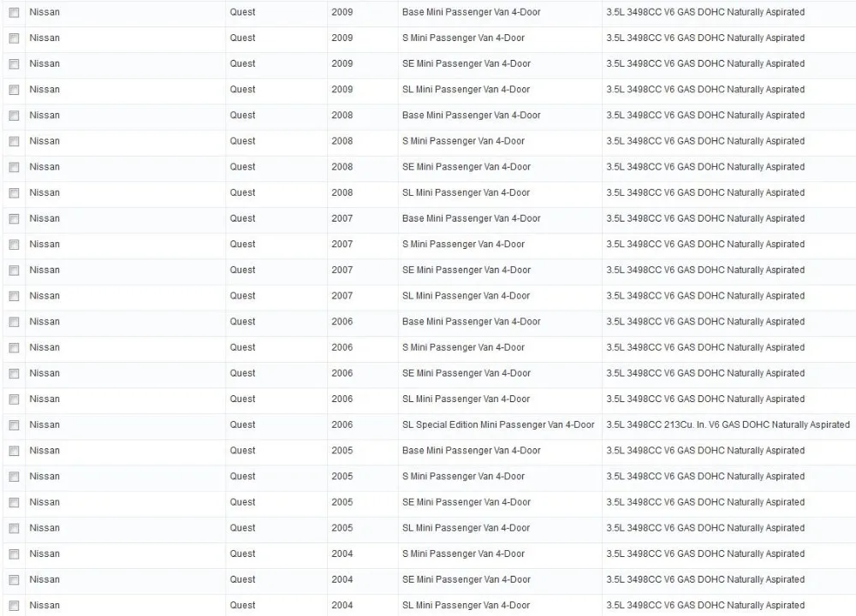Tick the checkbox for 2007 Base Mini Passenger Van
This screenshot has width=856, height=616.
pyautogui.click(x=15, y=219)
